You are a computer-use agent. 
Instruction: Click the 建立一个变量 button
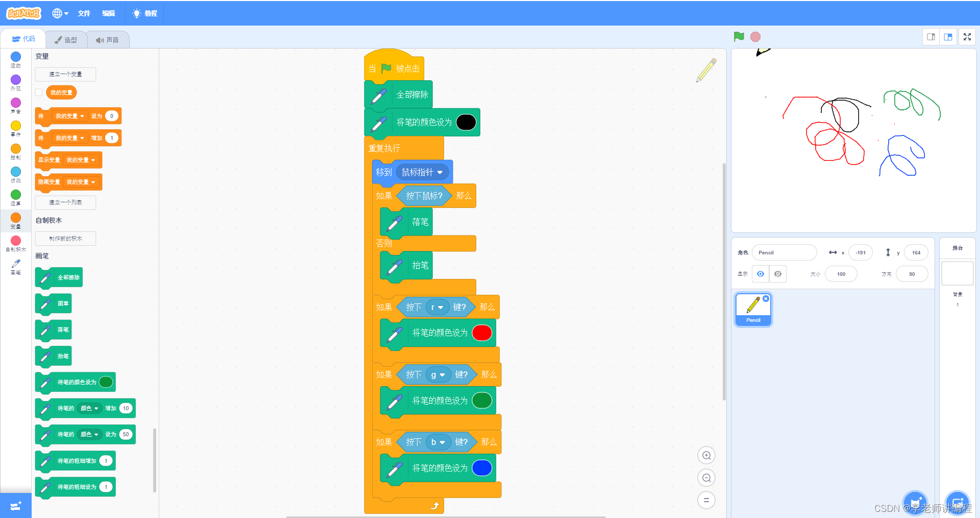[x=65, y=74]
